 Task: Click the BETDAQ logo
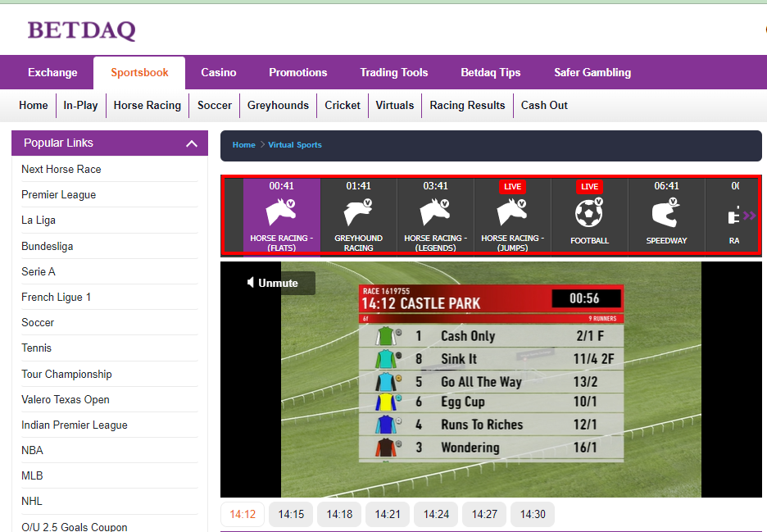tap(82, 30)
